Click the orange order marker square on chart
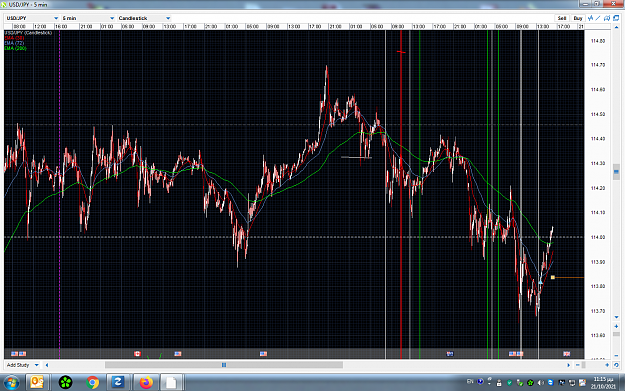Screen dimensions: 625x391 (x=553, y=277)
